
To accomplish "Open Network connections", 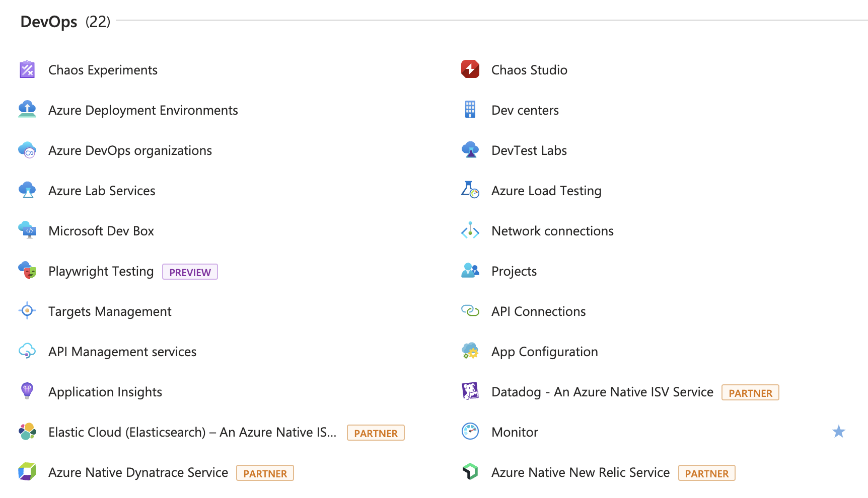I will point(552,231).
